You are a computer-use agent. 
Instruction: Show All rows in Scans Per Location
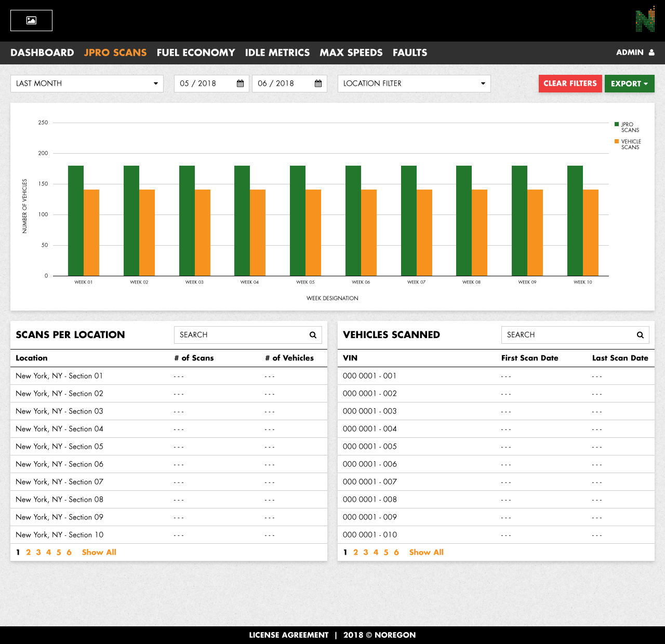point(99,552)
